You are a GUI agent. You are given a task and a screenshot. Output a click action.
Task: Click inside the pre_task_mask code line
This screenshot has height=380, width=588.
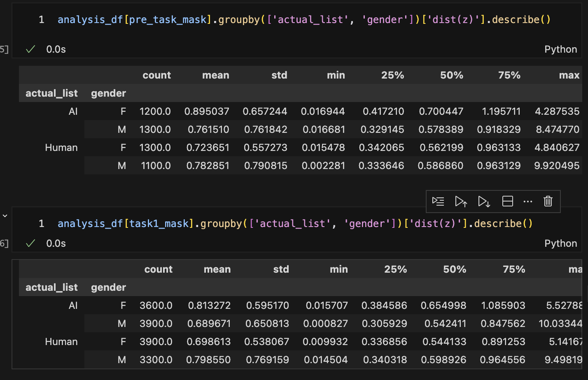[x=304, y=20]
